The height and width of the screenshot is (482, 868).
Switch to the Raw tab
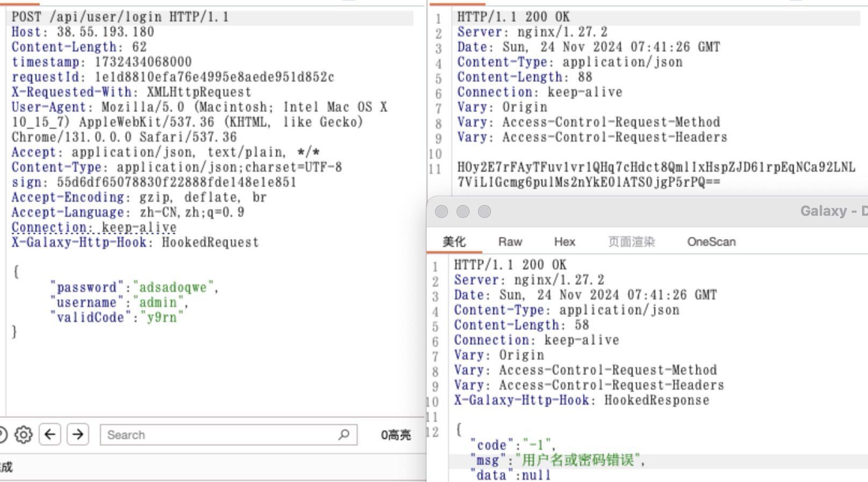(x=510, y=242)
